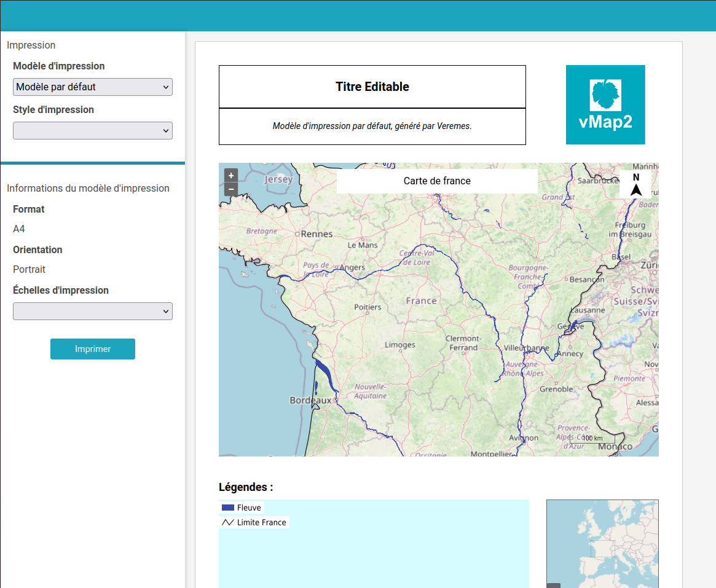This screenshot has width=716, height=588.
Task: Click the vMap2 logo image
Action: [605, 104]
